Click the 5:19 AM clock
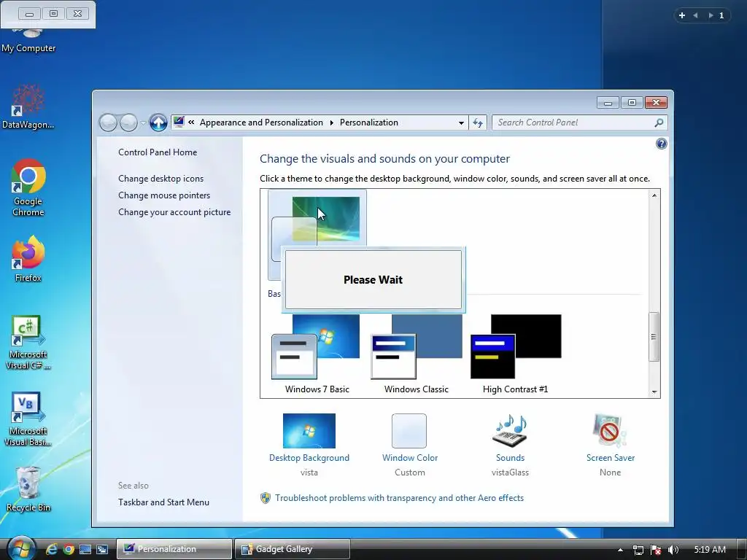This screenshot has width=747, height=560. coord(710,550)
